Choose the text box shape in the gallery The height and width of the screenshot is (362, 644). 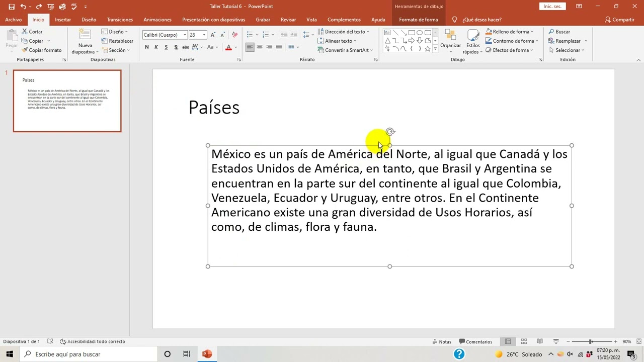(387, 33)
